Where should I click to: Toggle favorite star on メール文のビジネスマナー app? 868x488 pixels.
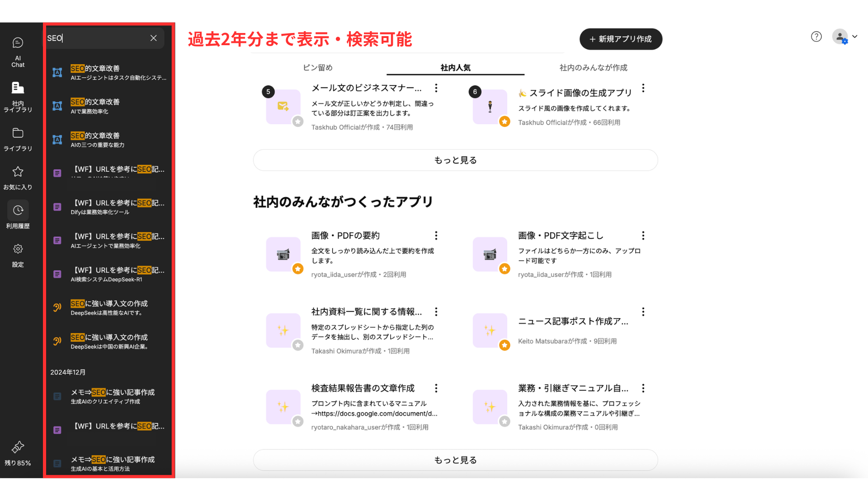[298, 121]
